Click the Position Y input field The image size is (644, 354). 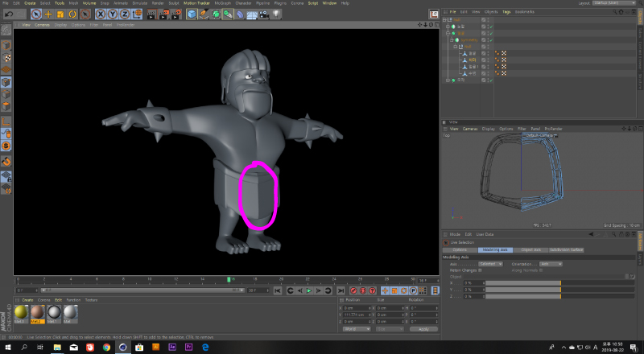(356, 315)
